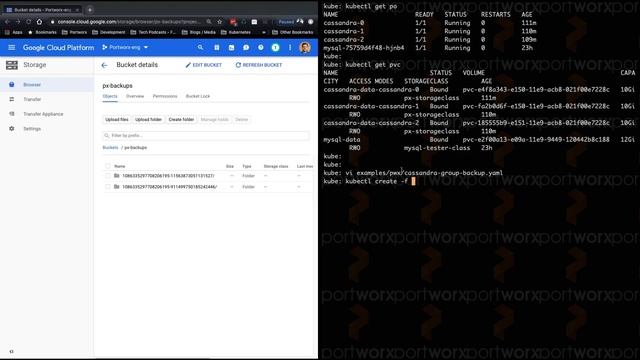Open notifications badge showing 1
This screenshot has height=360, width=640.
click(276, 47)
